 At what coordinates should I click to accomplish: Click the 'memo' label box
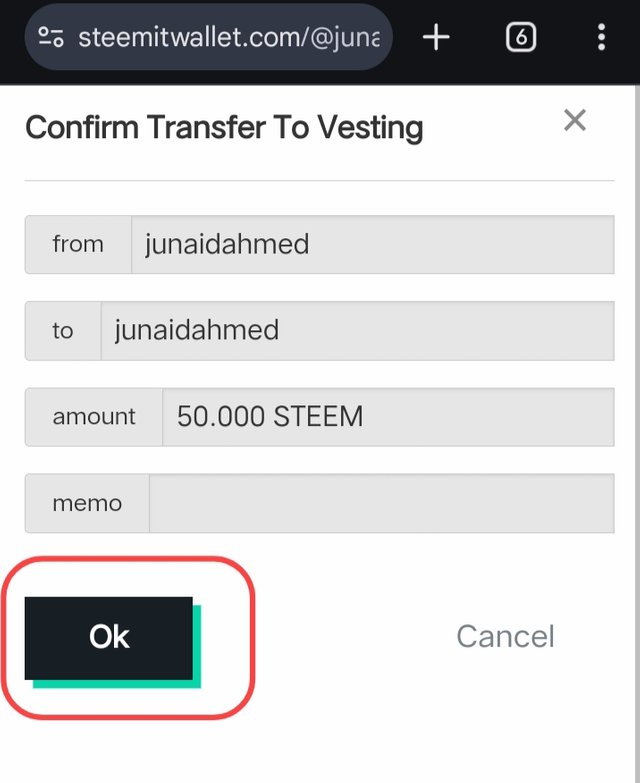(x=87, y=503)
